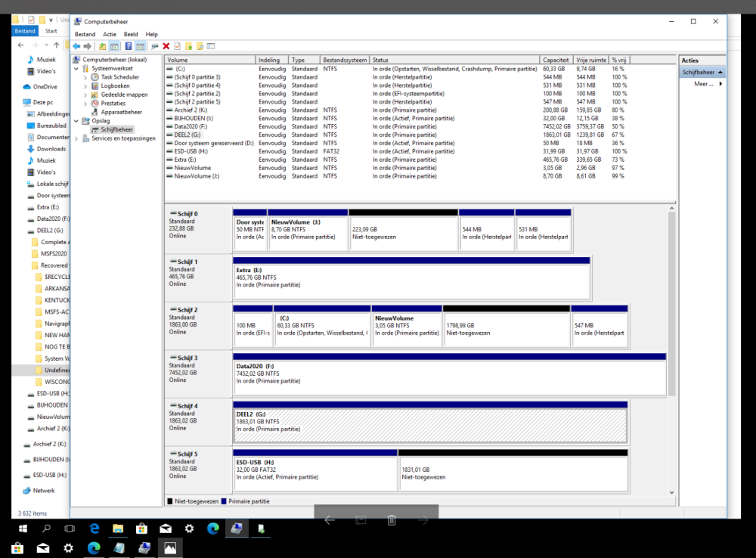Toggle the action pane show/hide toolbar button
This screenshot has height=558, width=756.
click(x=140, y=46)
